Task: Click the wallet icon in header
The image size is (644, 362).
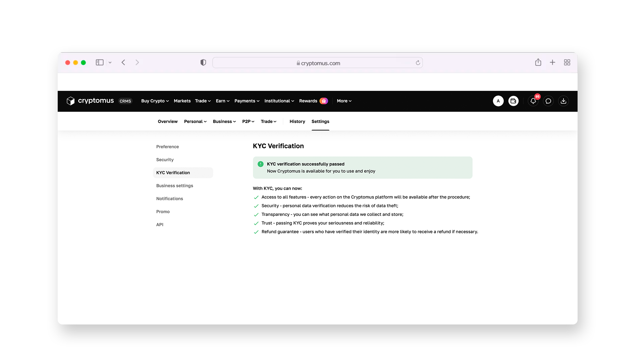Action: [513, 101]
